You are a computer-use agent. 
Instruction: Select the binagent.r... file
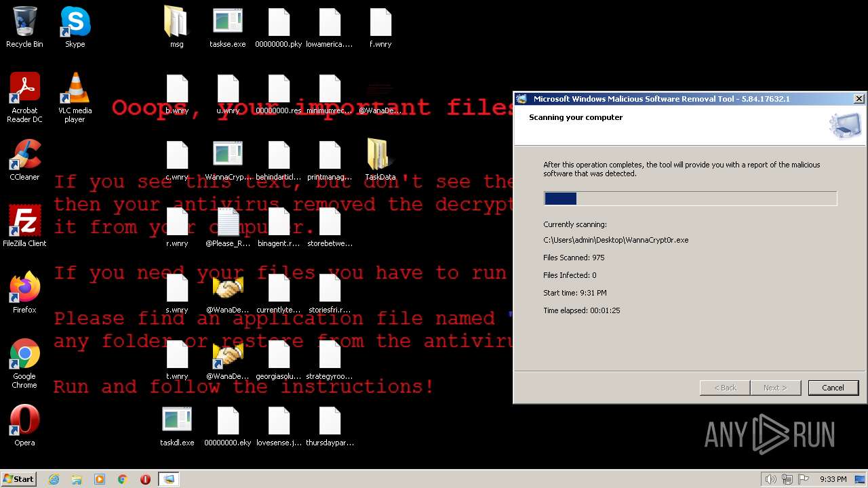279,226
